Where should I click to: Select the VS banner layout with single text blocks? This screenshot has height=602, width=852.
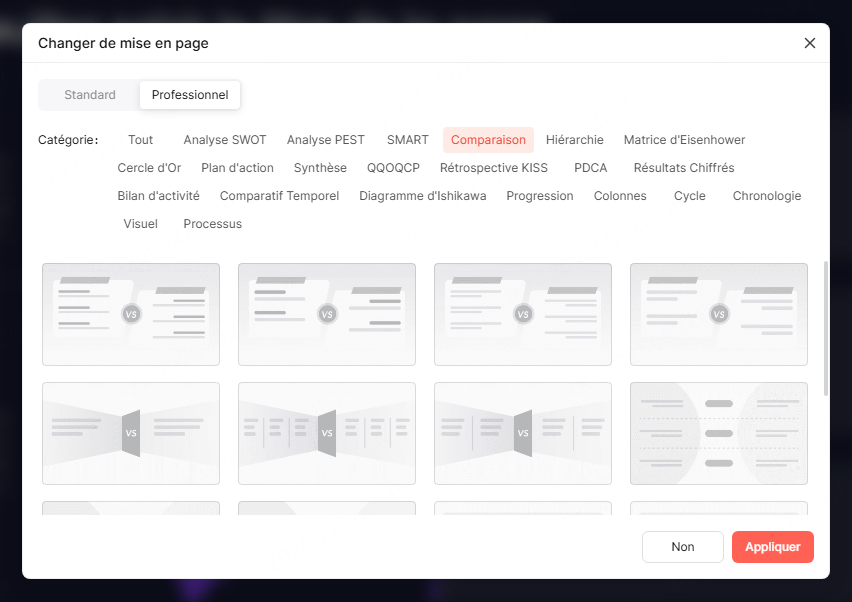coord(131,434)
